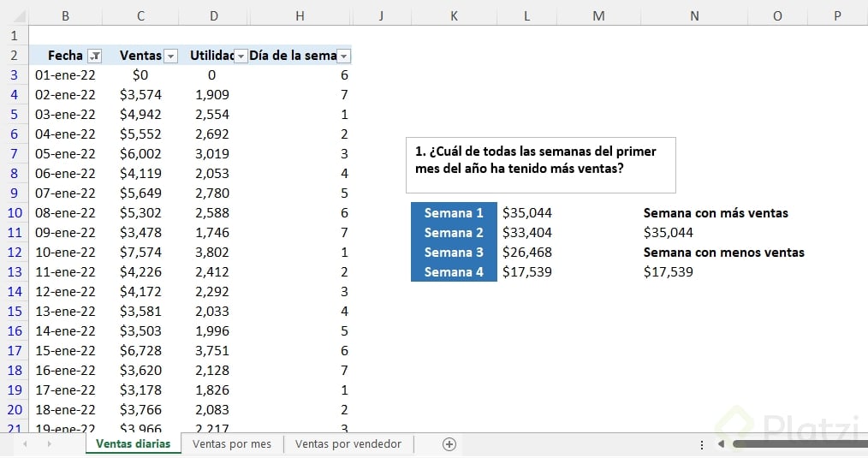Select the $26,468 cell
This screenshot has width=868, height=458.
(x=527, y=252)
